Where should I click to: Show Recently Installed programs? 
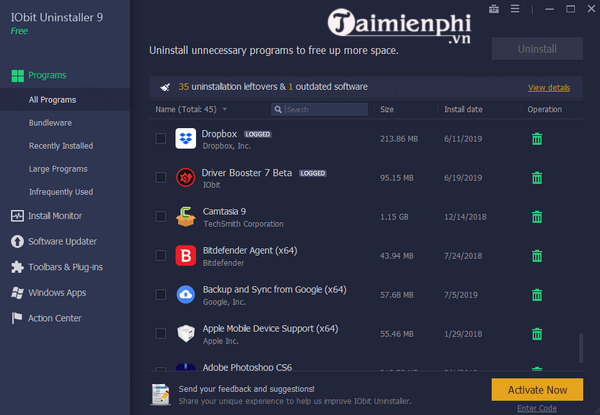tap(61, 146)
